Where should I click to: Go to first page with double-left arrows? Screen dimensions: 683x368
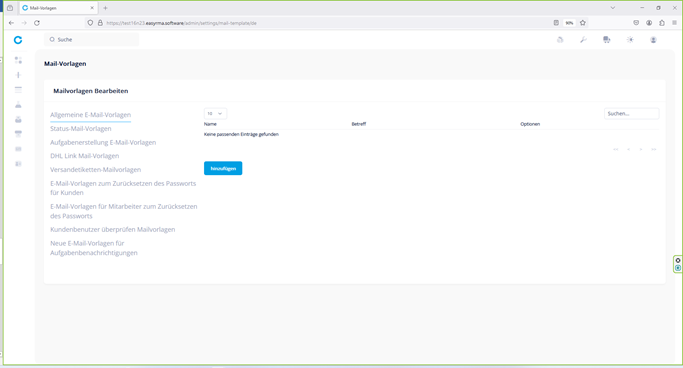coord(615,149)
